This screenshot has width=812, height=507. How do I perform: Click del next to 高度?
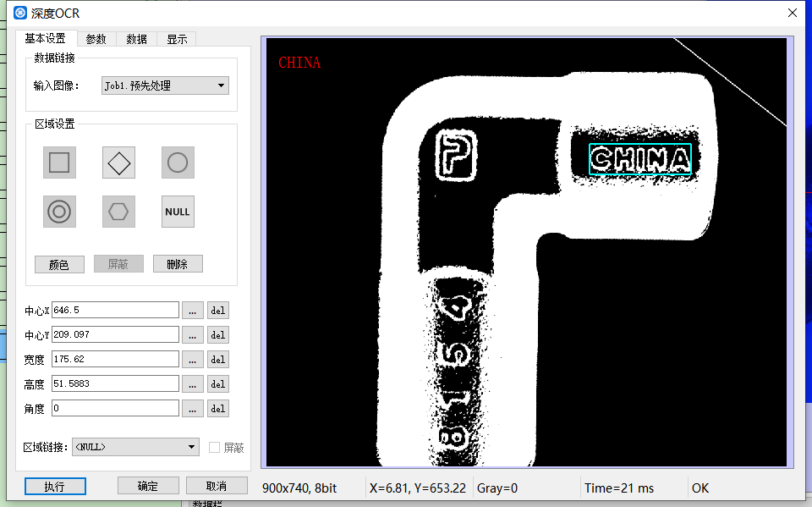pyautogui.click(x=218, y=384)
